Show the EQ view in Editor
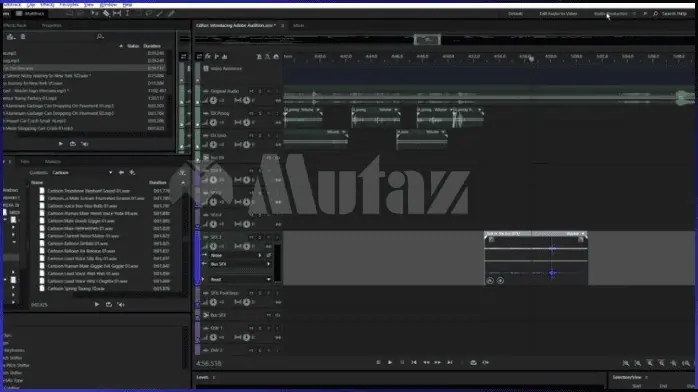 224,57
